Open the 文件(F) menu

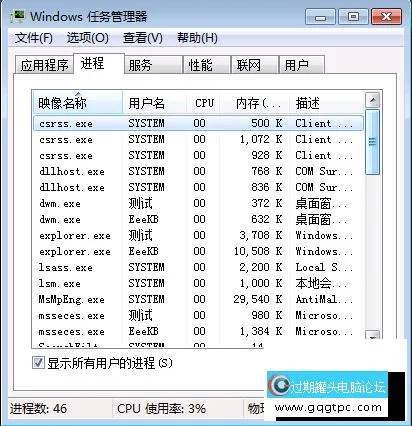point(34,38)
